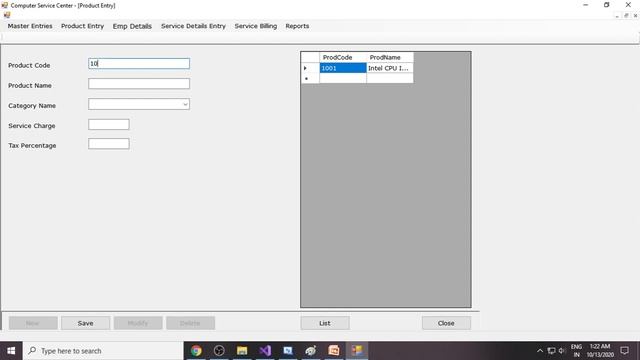Open Visual Studio from the taskbar
Image resolution: width=640 pixels, height=360 pixels.
tap(265, 351)
